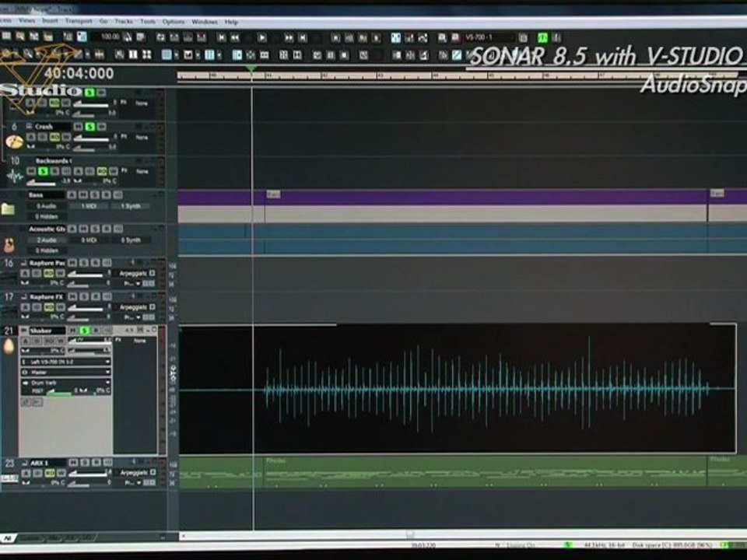Viewport: 747px width, 560px height.
Task: Click the highlighted blue snap-to-grid toolbar icon
Action: coord(167,54)
